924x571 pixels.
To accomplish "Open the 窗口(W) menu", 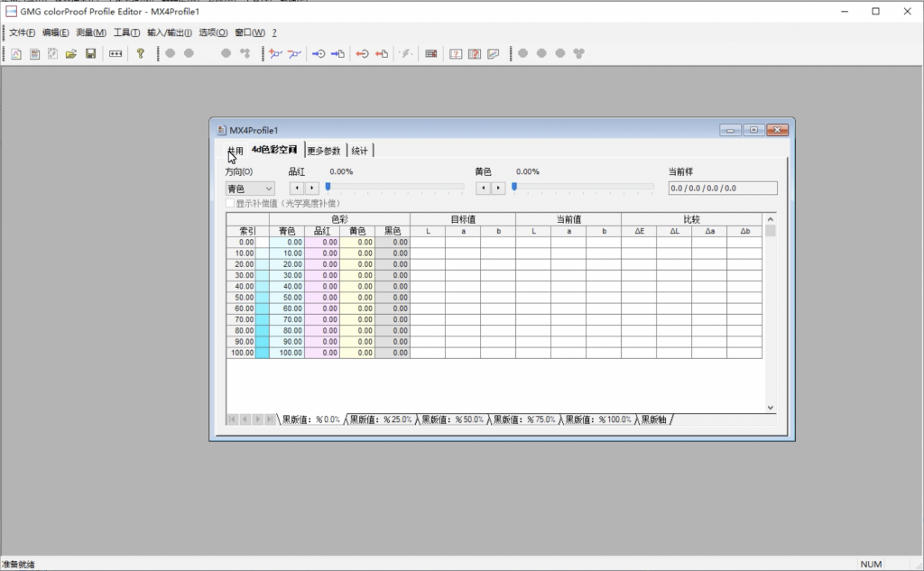I will [250, 32].
